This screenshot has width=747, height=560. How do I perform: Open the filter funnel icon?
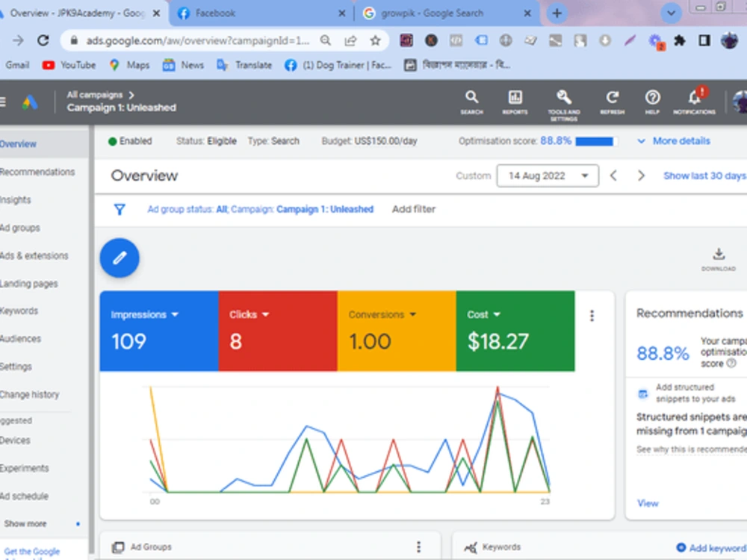tap(120, 210)
